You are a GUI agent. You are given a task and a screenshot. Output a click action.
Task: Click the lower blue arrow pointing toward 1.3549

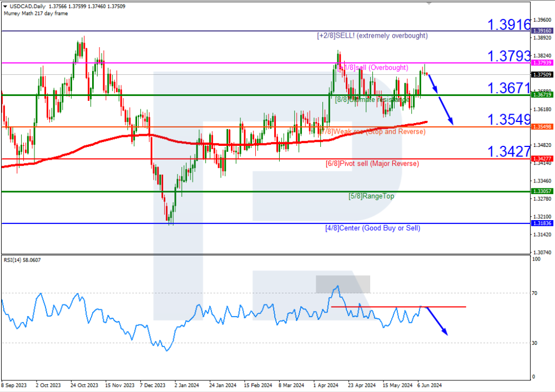[447, 111]
